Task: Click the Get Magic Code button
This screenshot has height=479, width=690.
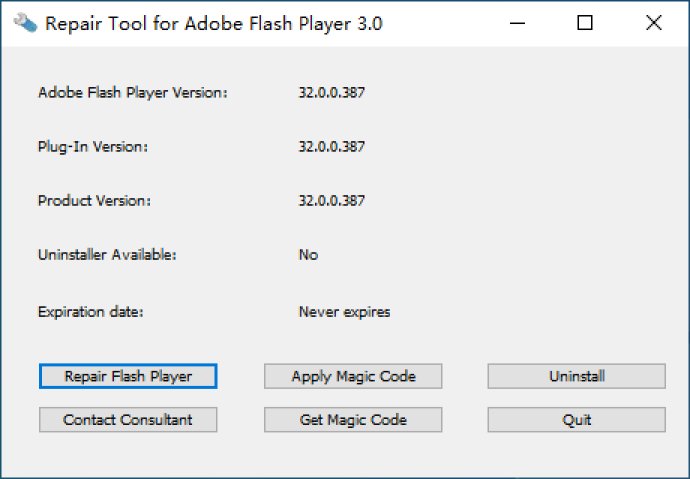Action: 353,420
